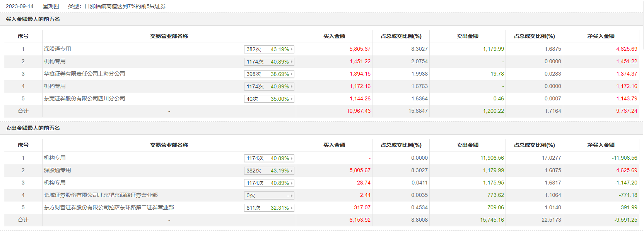Click the arrow icon on the 0次 badge
The height and width of the screenshot is (231, 644).
(x=292, y=196)
